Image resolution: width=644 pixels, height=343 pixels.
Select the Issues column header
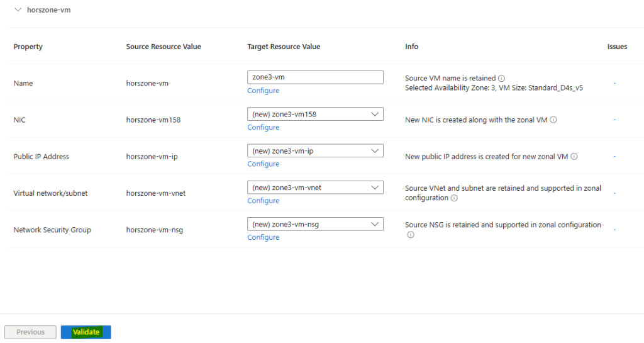point(618,47)
